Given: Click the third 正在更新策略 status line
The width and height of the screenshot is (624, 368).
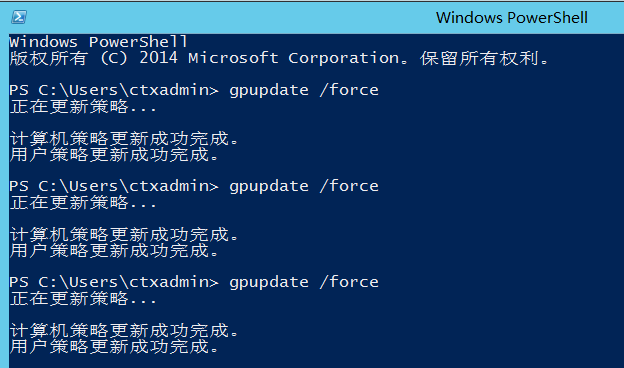Looking at the screenshot, I should coord(83,298).
